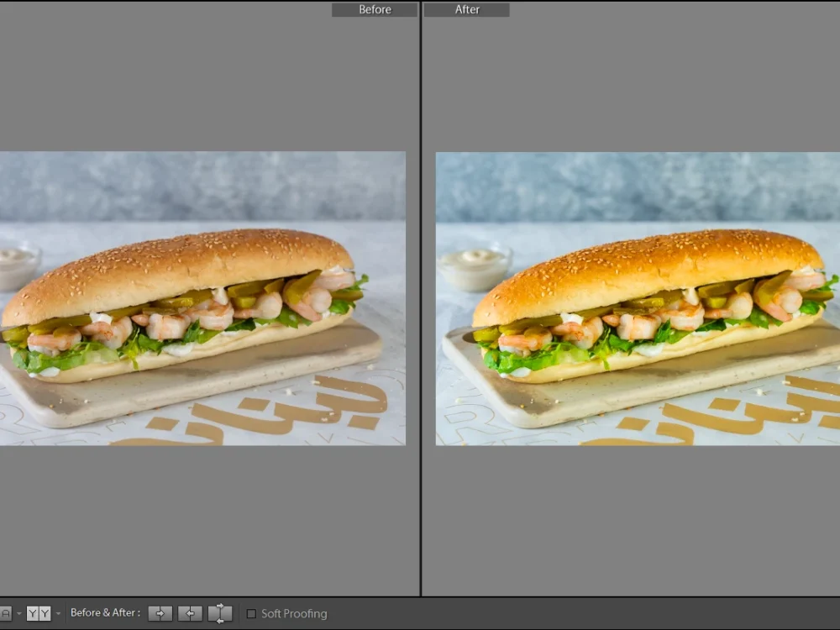Click the After sandwich photo preview
The height and width of the screenshot is (630, 840).
(638, 298)
